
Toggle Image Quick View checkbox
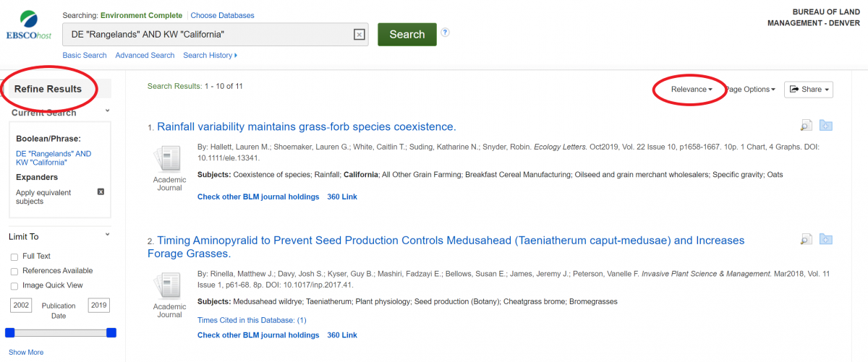click(14, 286)
